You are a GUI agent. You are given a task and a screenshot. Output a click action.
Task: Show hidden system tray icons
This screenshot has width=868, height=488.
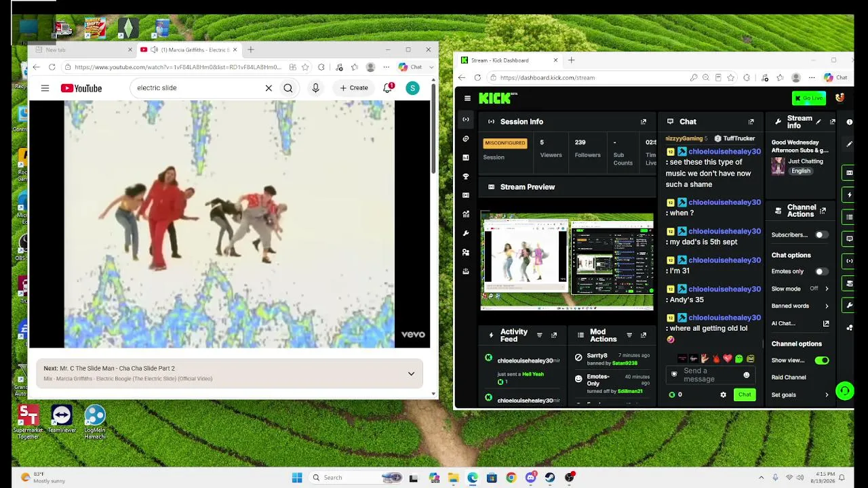click(x=761, y=478)
